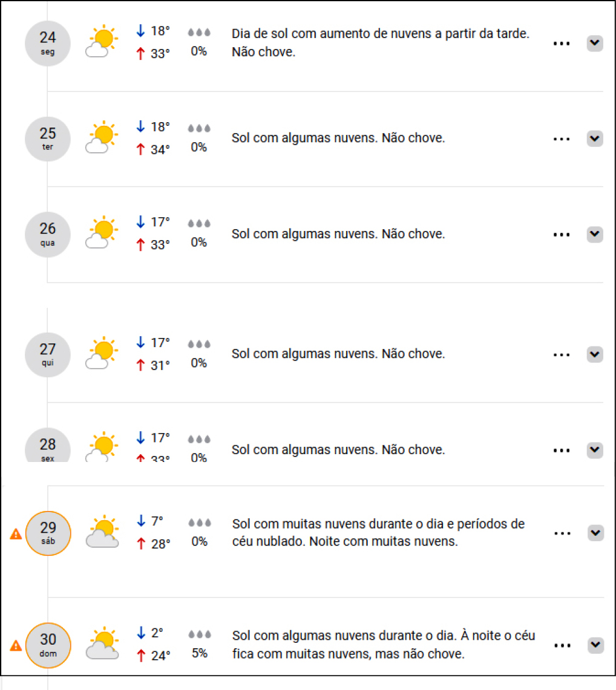Select the day 29 'sáb' date circle
The image size is (616, 690).
tap(48, 533)
